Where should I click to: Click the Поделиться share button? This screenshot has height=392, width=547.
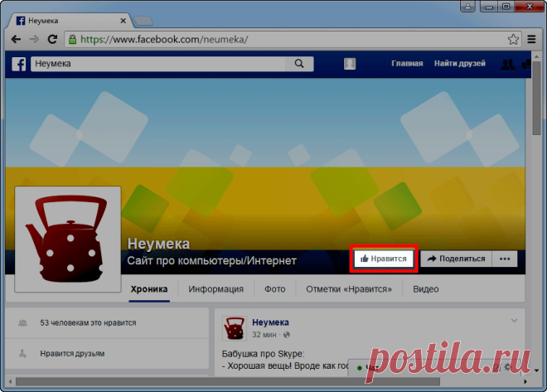(457, 259)
